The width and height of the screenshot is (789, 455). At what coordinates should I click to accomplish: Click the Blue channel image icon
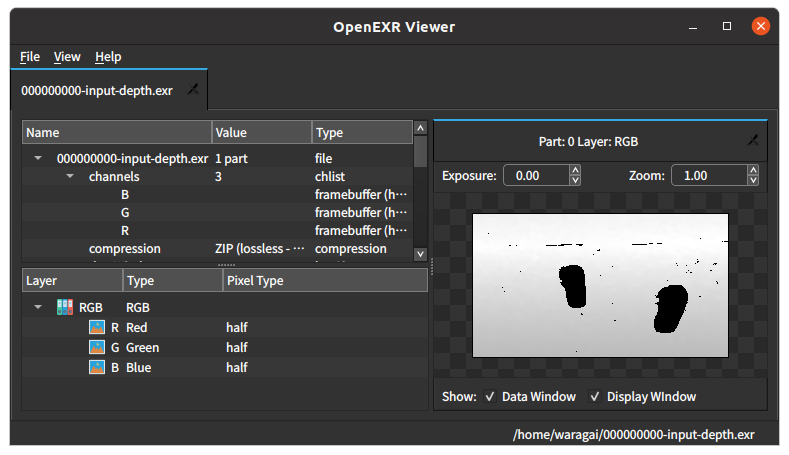tap(97, 367)
